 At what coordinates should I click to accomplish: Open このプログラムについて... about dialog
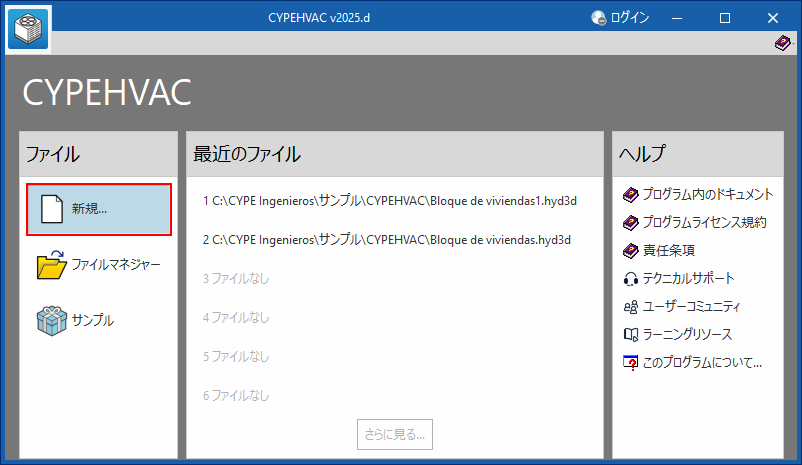click(702, 363)
